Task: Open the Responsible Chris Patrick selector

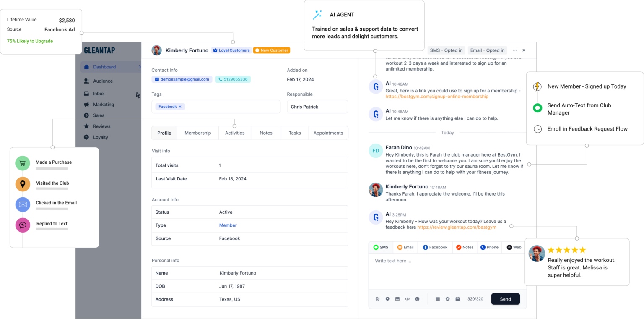Action: coord(317,107)
